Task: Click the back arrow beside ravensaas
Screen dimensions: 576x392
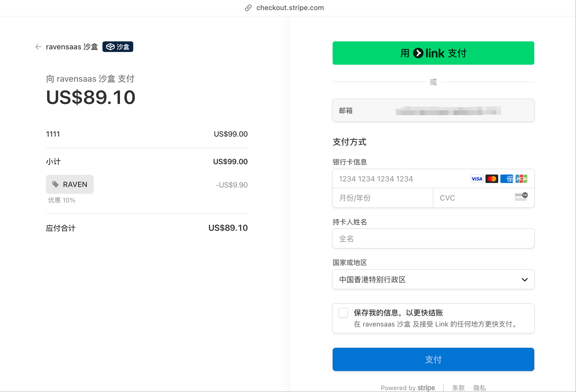Action: 38,47
